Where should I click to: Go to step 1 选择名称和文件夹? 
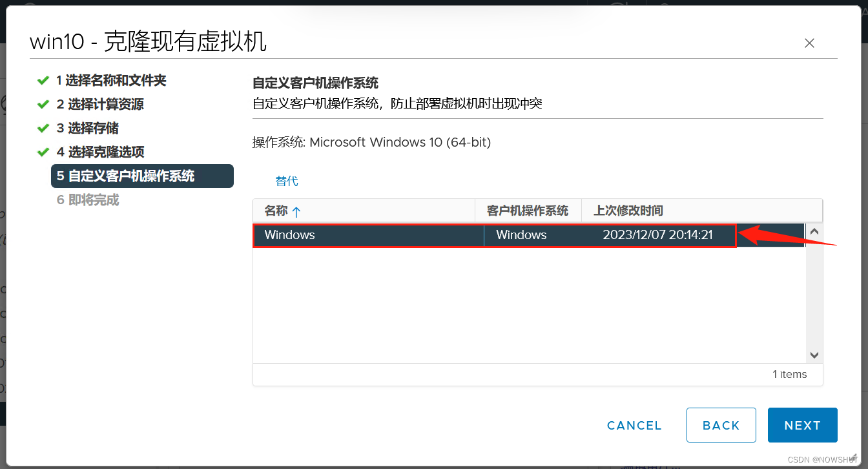click(111, 81)
